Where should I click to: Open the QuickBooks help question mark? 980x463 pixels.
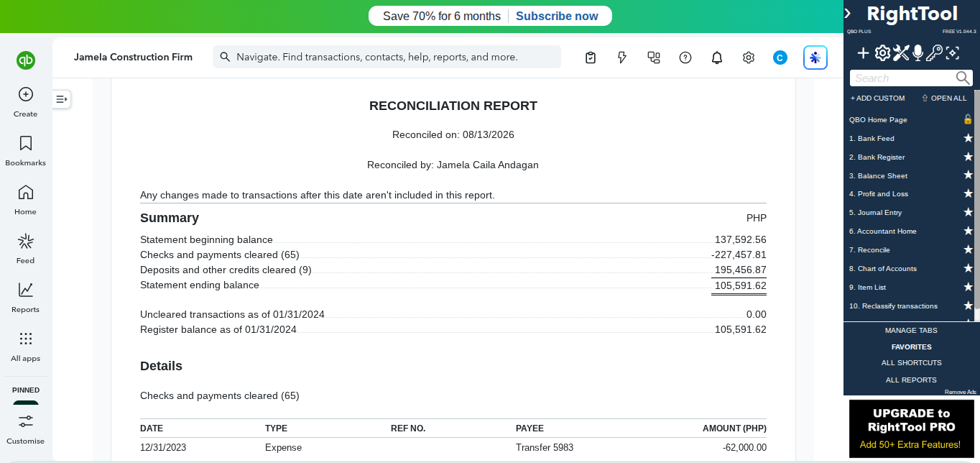[685, 58]
